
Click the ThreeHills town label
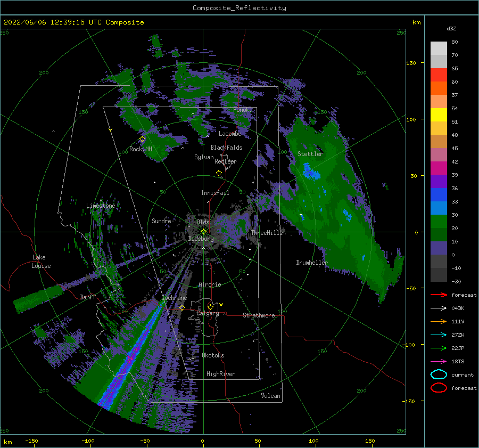tap(267, 233)
